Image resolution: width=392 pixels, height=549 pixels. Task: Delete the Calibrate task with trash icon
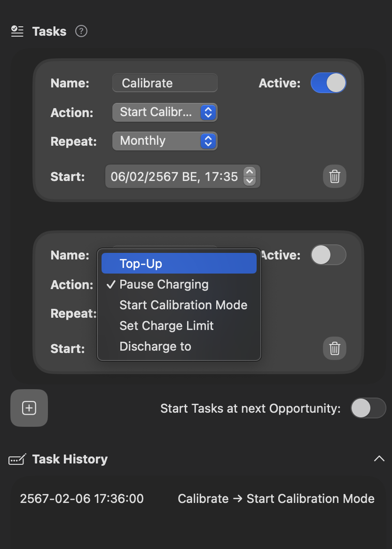335,176
